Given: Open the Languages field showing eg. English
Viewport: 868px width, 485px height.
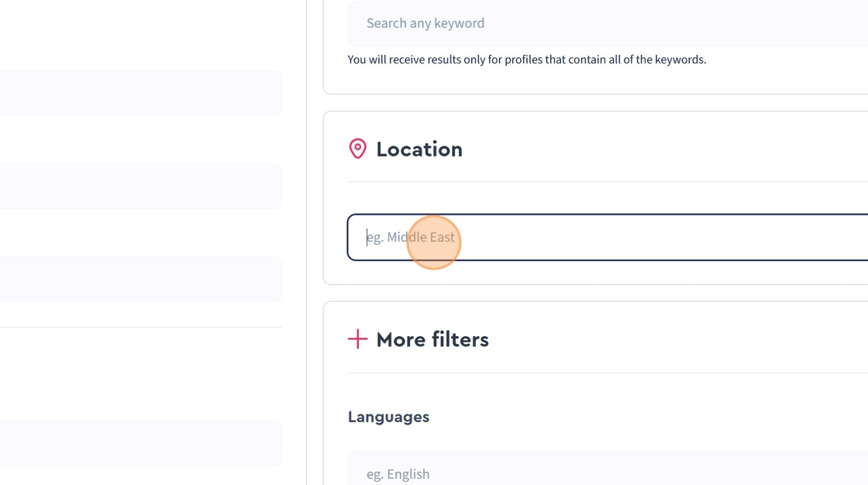Looking at the screenshot, I should click(x=604, y=473).
